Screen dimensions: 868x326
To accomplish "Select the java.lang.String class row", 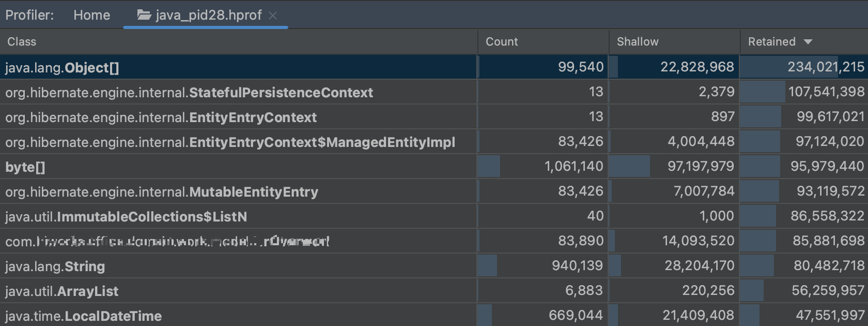I will 434,266.
